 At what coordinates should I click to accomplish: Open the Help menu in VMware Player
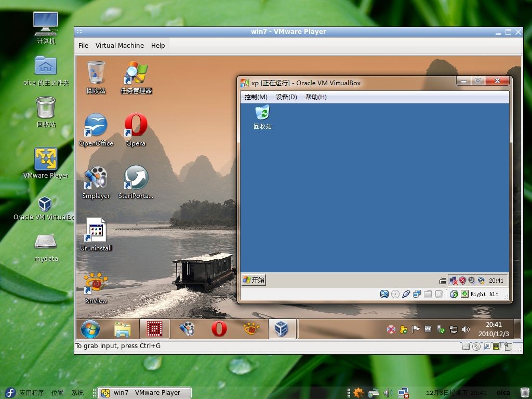click(x=158, y=46)
